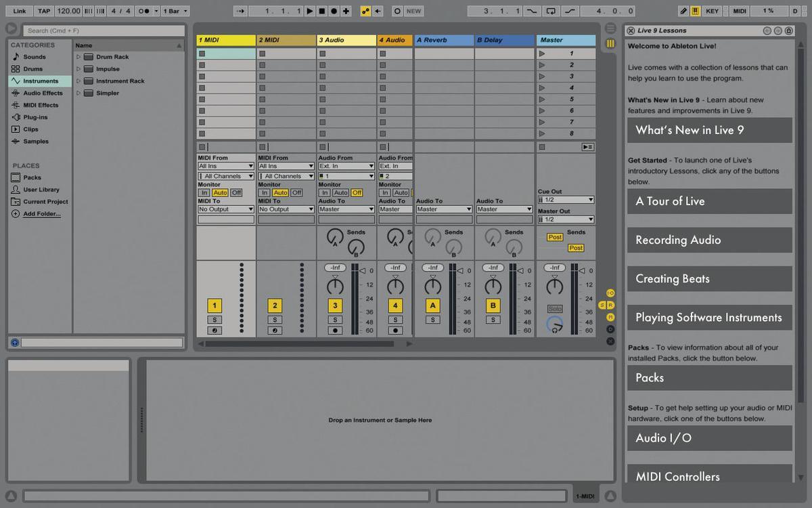Toggle return A activator button
812x508 pixels.
pyautogui.click(x=433, y=305)
